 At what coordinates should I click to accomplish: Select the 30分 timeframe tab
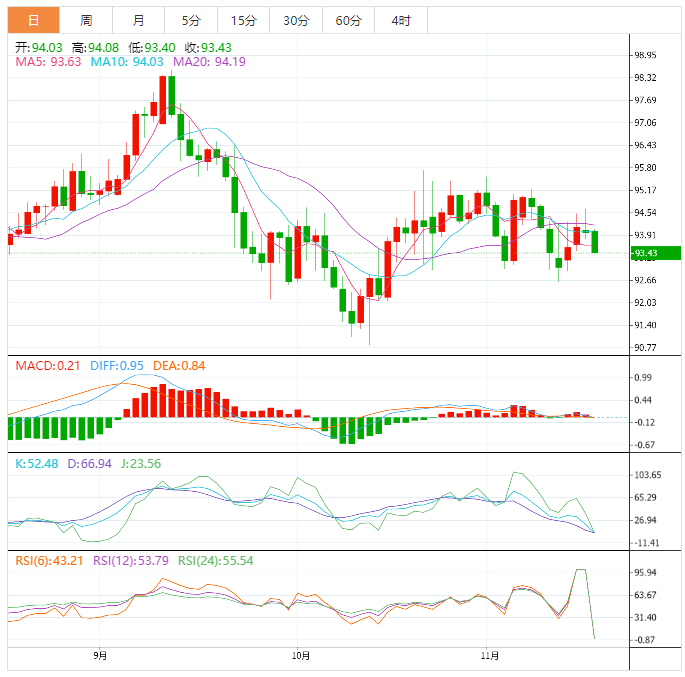tap(295, 20)
